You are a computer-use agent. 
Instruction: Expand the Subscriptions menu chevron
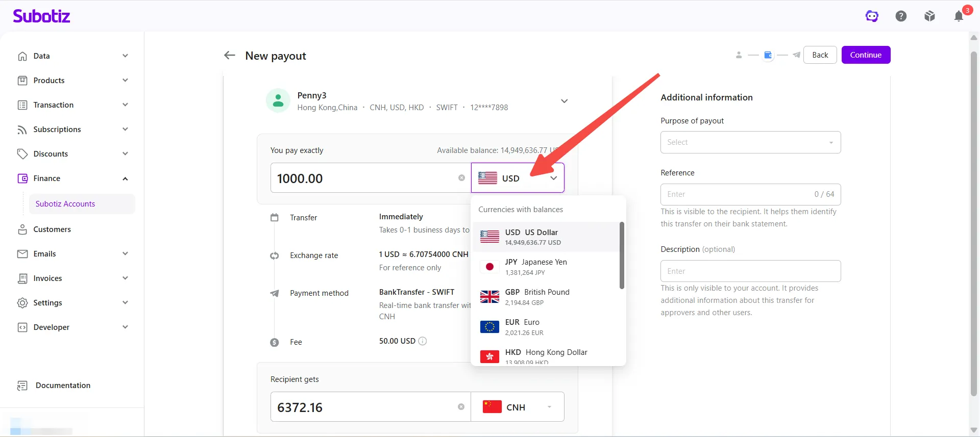pyautogui.click(x=125, y=129)
